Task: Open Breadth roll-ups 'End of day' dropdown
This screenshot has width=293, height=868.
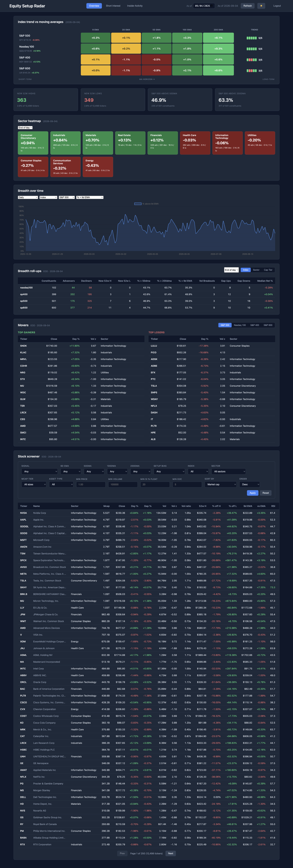Action: pos(232,270)
